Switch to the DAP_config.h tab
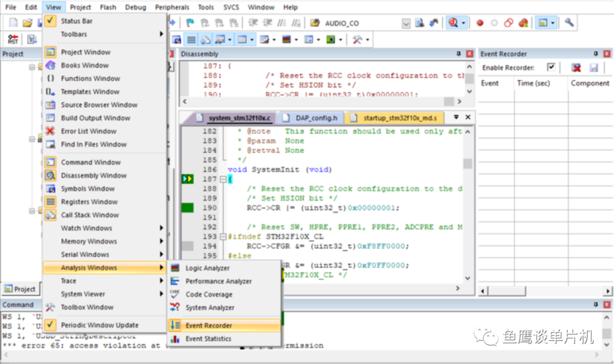This screenshot has height=364, width=614. coord(310,118)
